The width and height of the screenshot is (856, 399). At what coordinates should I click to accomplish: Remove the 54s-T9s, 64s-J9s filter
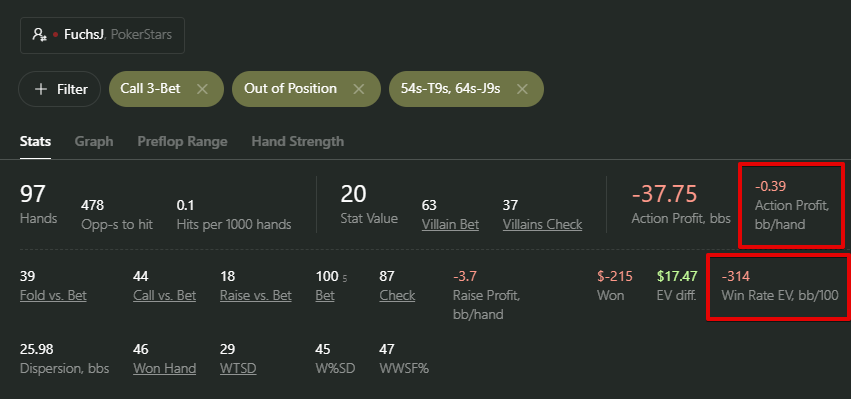[x=522, y=89]
